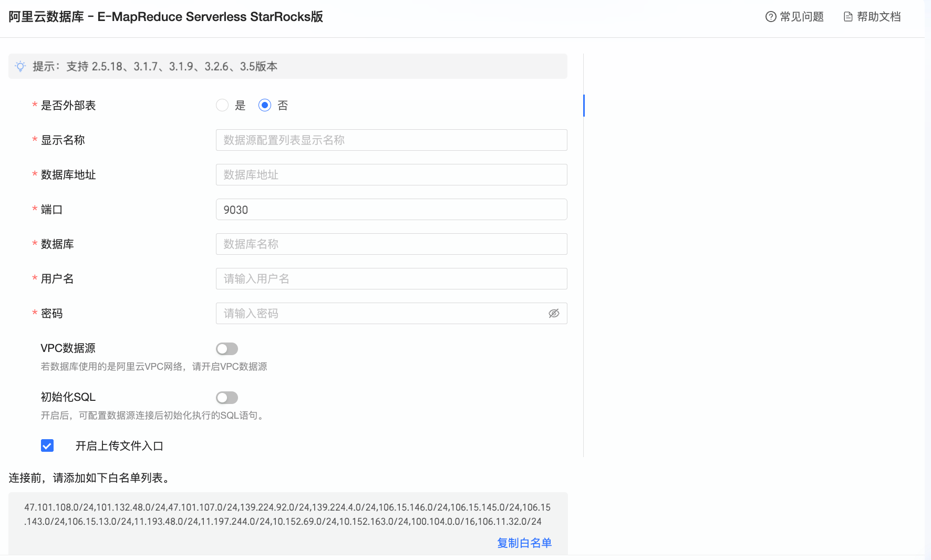Focus the 显示名称 input field
The image size is (931, 560).
[x=391, y=140]
